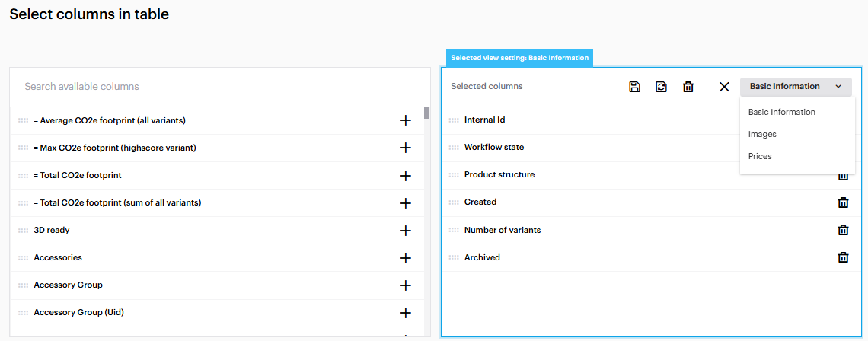Choose Prices in the view settings menu
The height and width of the screenshot is (341, 868).
pos(760,156)
